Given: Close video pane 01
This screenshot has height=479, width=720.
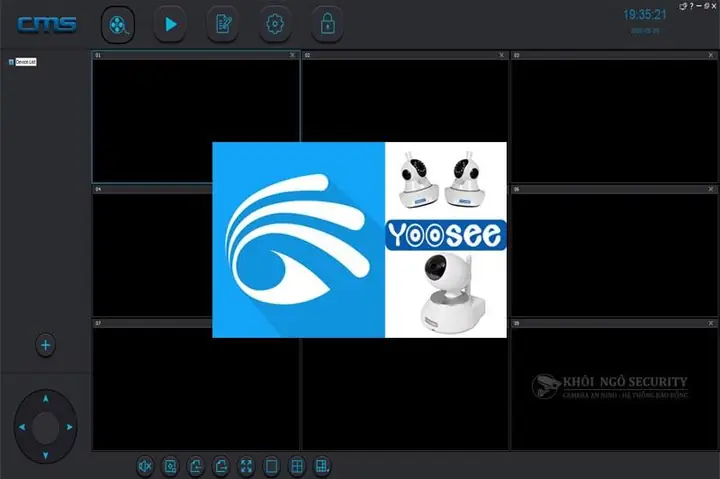Looking at the screenshot, I should [x=292, y=55].
